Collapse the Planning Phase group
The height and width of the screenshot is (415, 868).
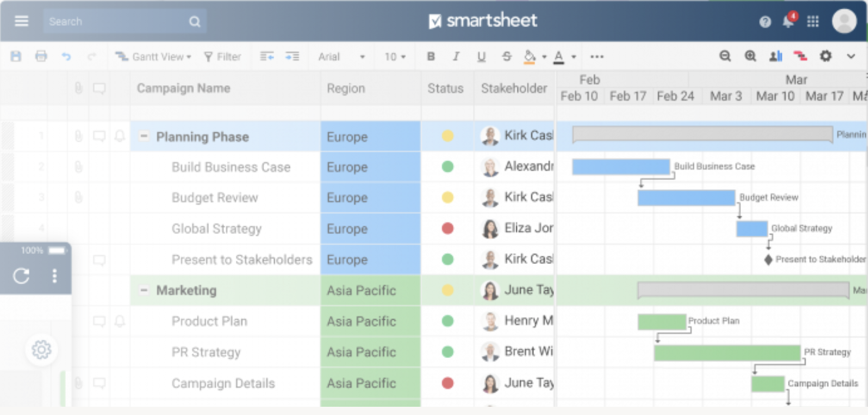[143, 136]
